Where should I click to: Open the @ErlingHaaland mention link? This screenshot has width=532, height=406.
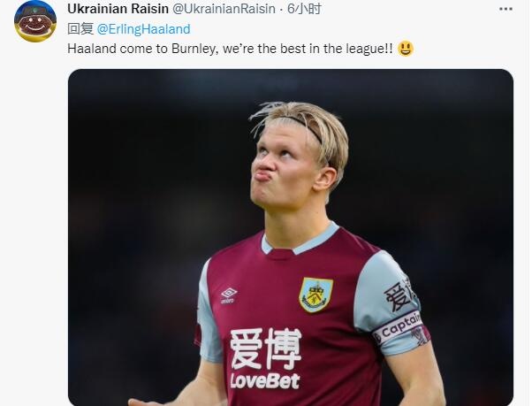(143, 29)
